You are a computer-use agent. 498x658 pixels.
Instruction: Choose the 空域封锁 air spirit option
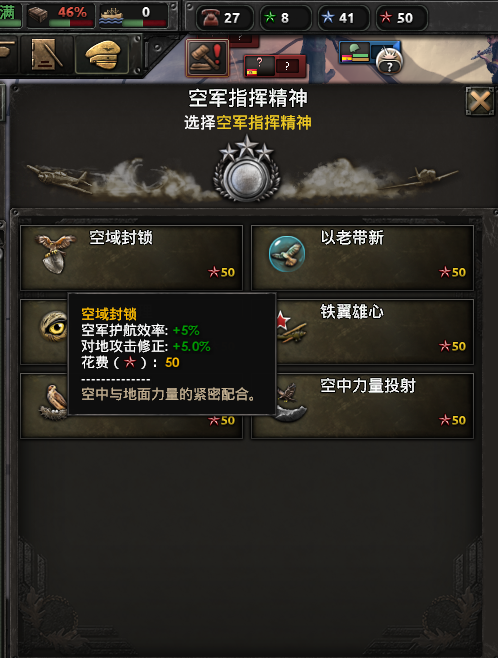click(x=131, y=258)
